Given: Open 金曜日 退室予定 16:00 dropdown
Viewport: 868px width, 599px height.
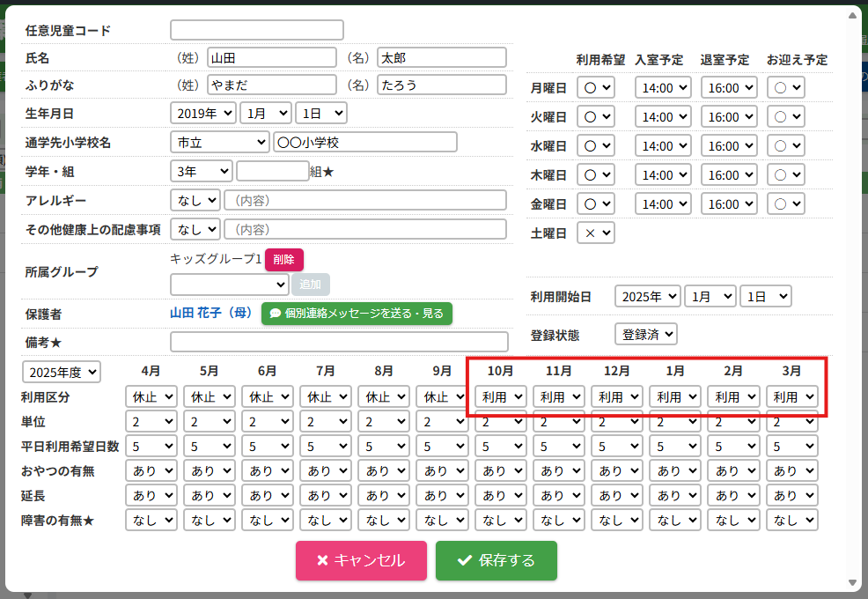Looking at the screenshot, I should pos(728,204).
